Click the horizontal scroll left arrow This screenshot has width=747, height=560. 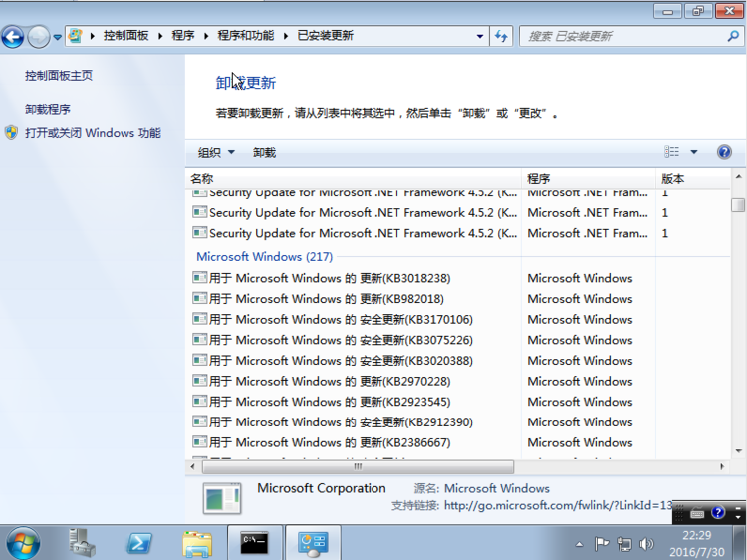point(192,467)
